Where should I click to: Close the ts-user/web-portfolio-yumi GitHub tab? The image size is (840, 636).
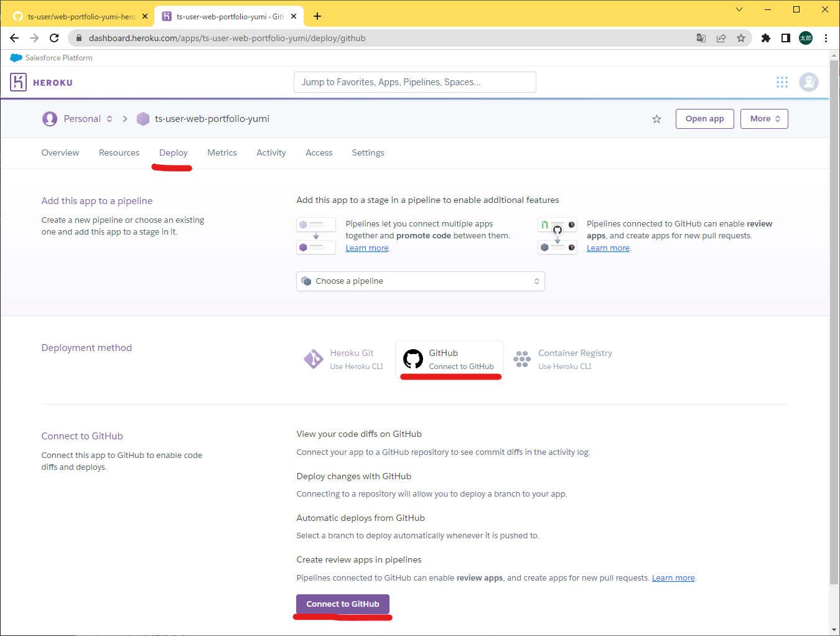coord(145,17)
